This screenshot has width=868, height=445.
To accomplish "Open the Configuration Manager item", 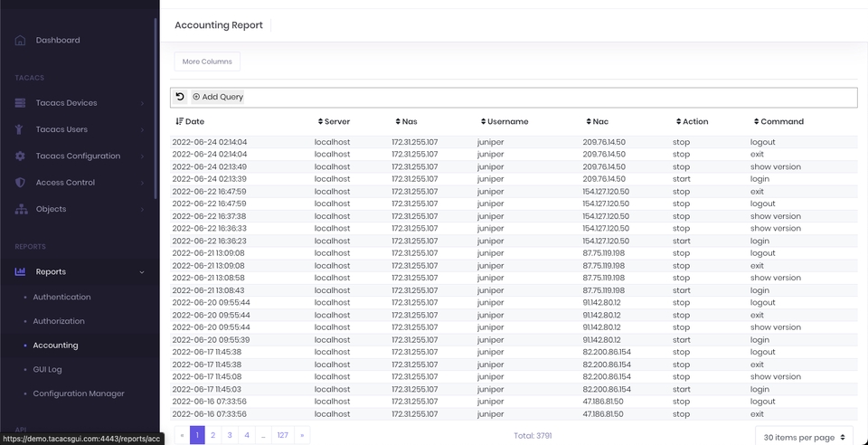I will [x=79, y=393].
